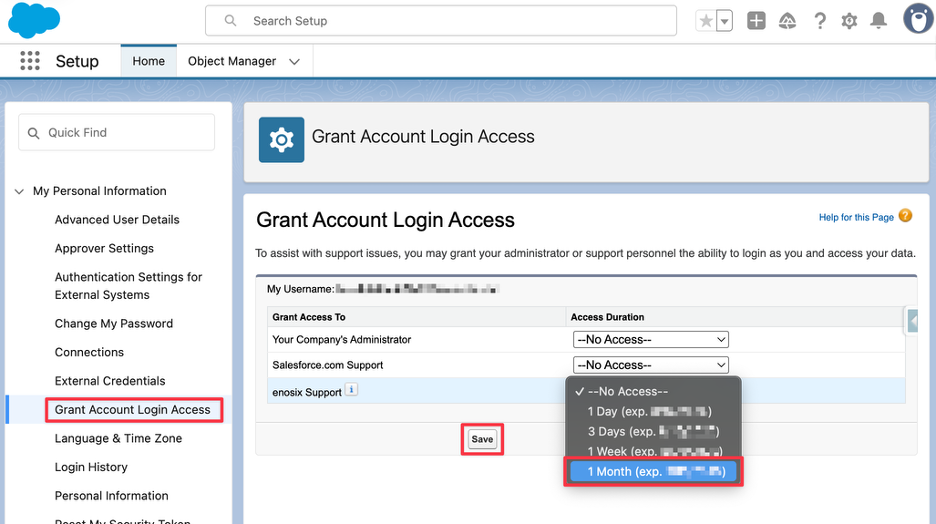Open Change My Password
Viewport: 936px width, 524px height.
point(113,323)
